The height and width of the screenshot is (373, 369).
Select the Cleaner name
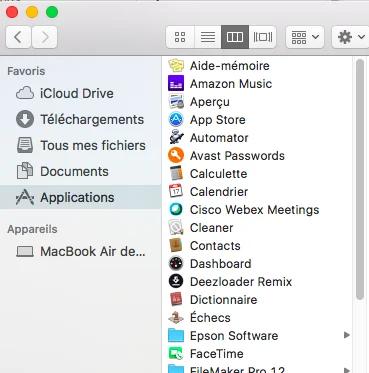tap(211, 228)
